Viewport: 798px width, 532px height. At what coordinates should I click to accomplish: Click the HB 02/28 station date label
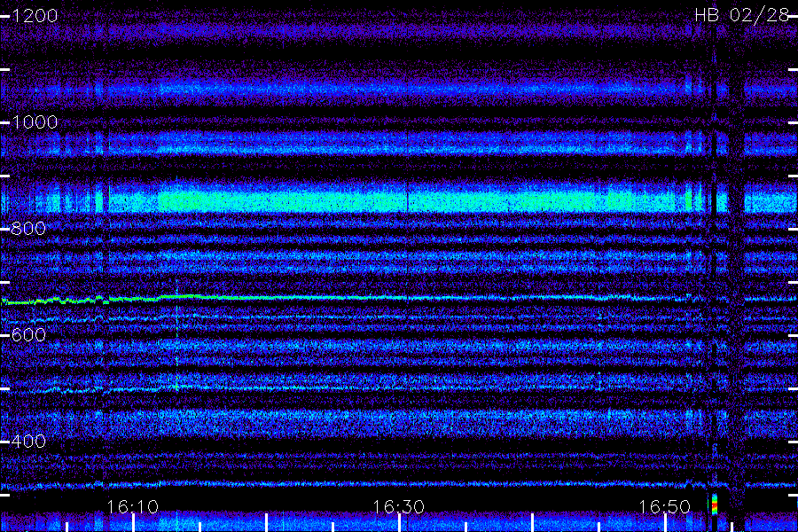pyautogui.click(x=741, y=15)
